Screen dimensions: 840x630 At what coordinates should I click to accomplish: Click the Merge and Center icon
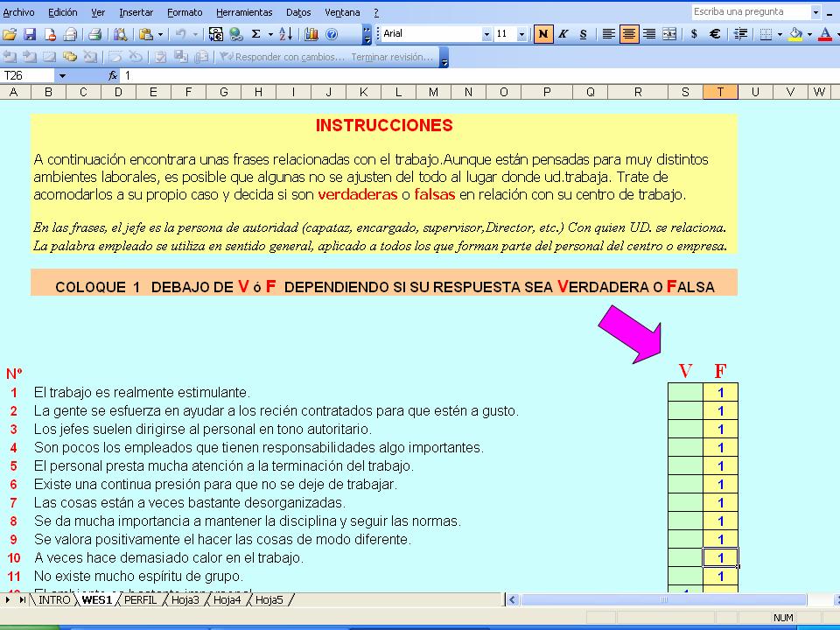[x=669, y=34]
